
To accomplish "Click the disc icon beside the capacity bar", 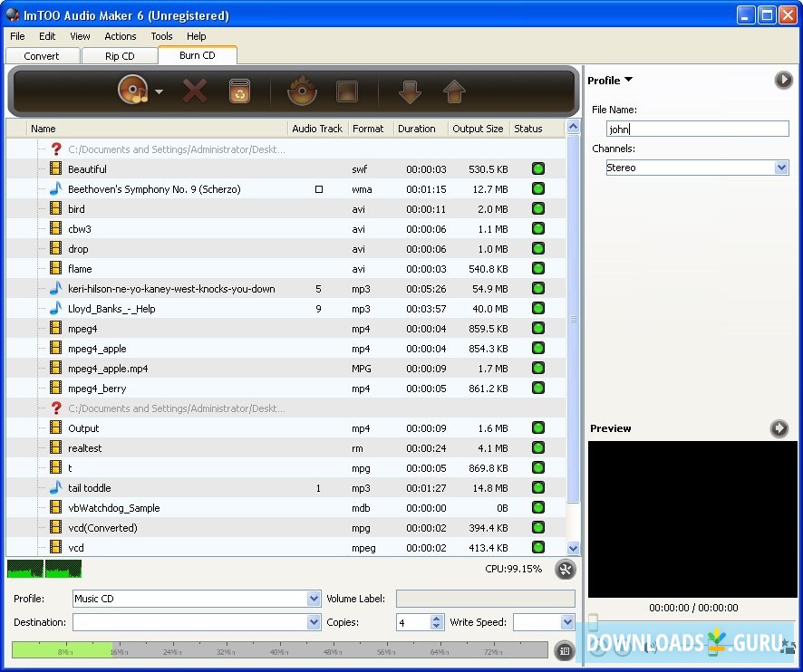I will (564, 650).
